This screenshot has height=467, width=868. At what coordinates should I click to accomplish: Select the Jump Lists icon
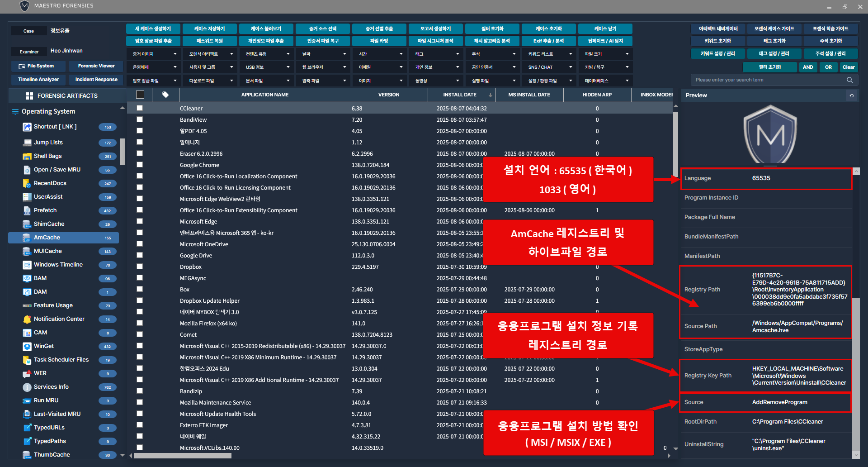[27, 143]
